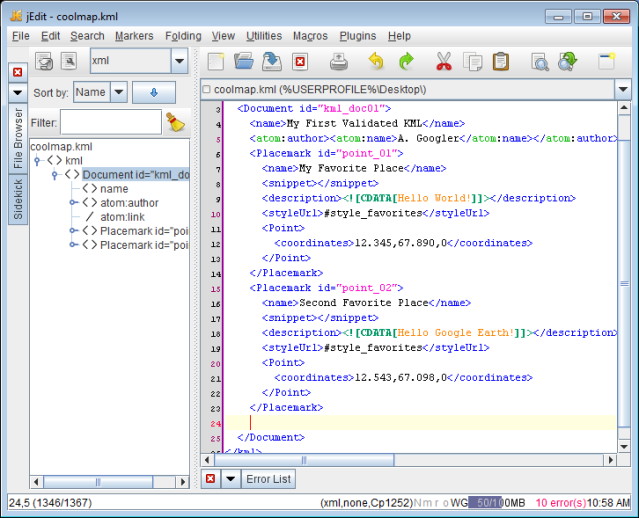Select the name node in the tree
639x518 pixels.
point(114,189)
